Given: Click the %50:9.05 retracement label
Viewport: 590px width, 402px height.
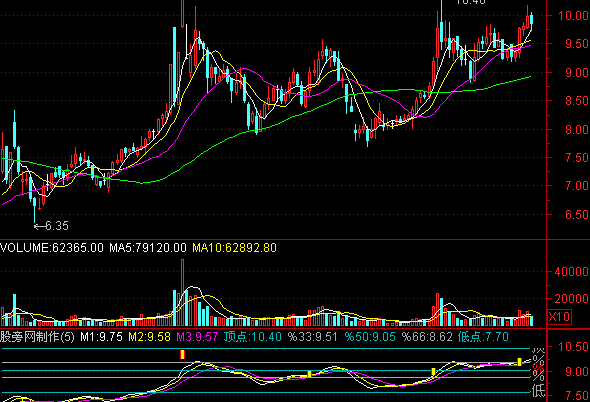Looking at the screenshot, I should tap(370, 337).
